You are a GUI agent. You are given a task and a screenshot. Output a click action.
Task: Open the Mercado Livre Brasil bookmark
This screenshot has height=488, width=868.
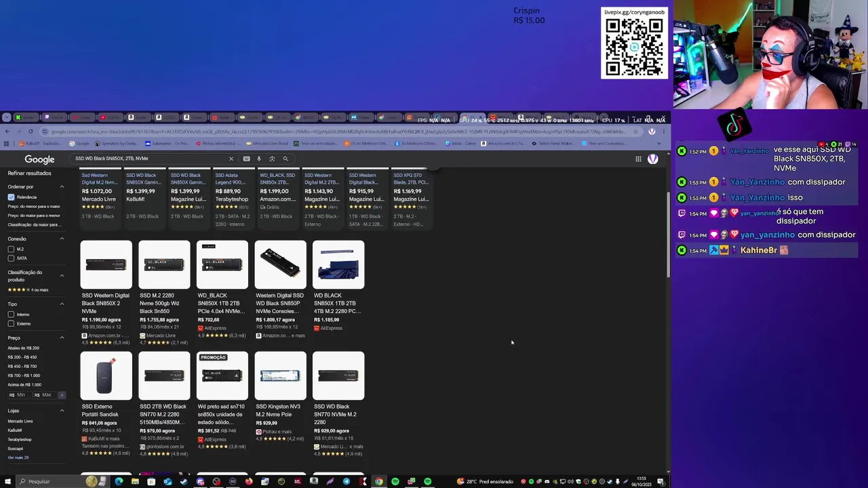pyautogui.click(x=267, y=144)
